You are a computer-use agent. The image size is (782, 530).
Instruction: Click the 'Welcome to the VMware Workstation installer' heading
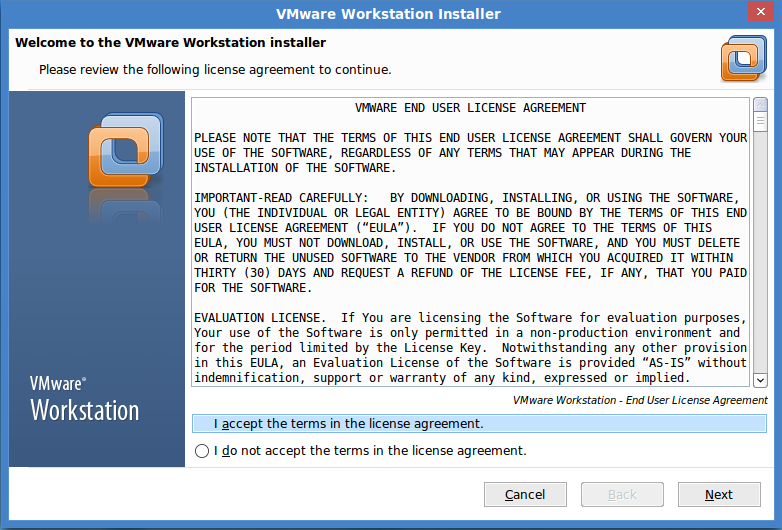tap(171, 42)
